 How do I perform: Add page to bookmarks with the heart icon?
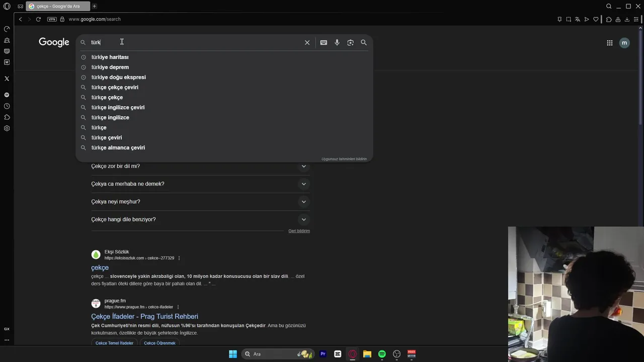click(x=596, y=19)
